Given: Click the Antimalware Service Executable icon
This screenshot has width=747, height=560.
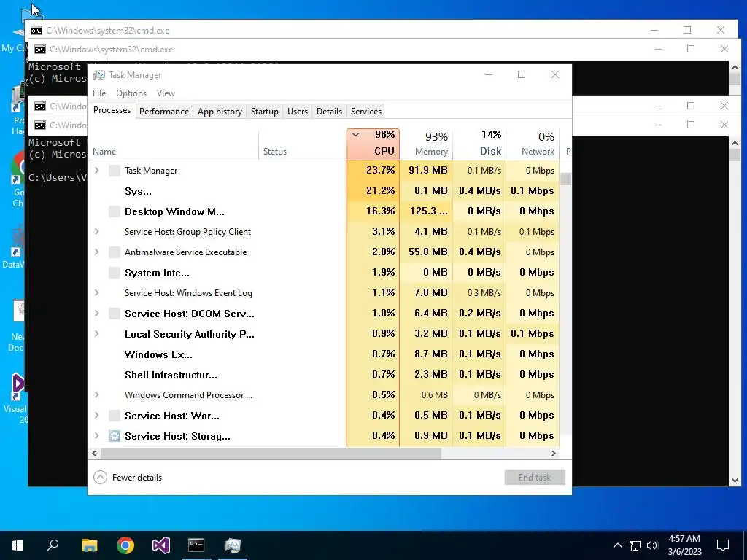Looking at the screenshot, I should pyautogui.click(x=115, y=252).
